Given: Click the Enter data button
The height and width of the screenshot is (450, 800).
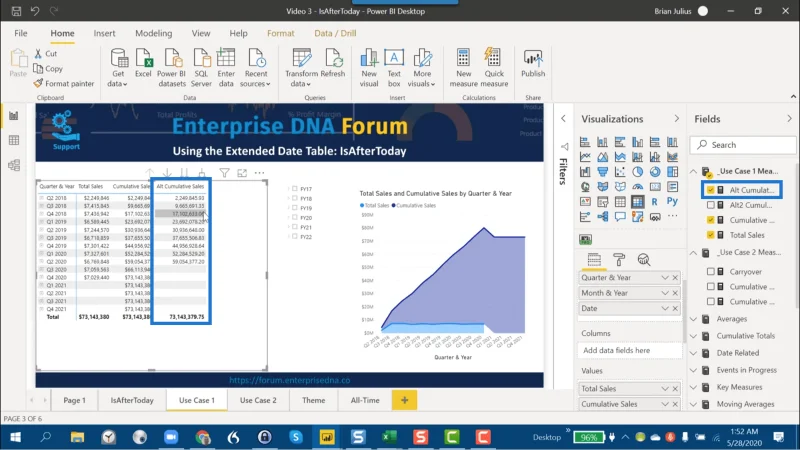Looking at the screenshot, I should 226,68.
